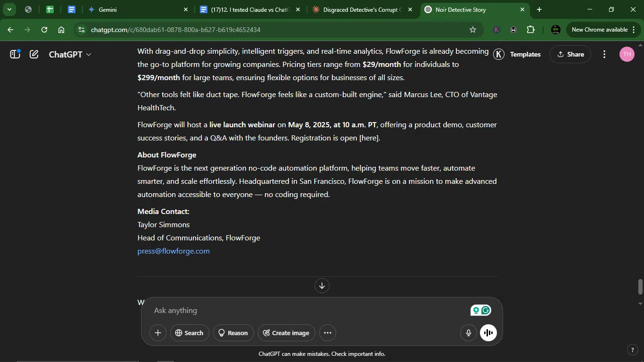The height and width of the screenshot is (362, 644).
Task: Open the press@flowforge.com email link
Action: pyautogui.click(x=173, y=251)
